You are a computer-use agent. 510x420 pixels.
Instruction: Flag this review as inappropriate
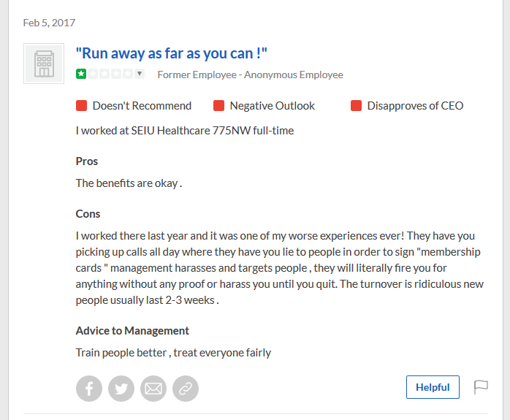481,387
